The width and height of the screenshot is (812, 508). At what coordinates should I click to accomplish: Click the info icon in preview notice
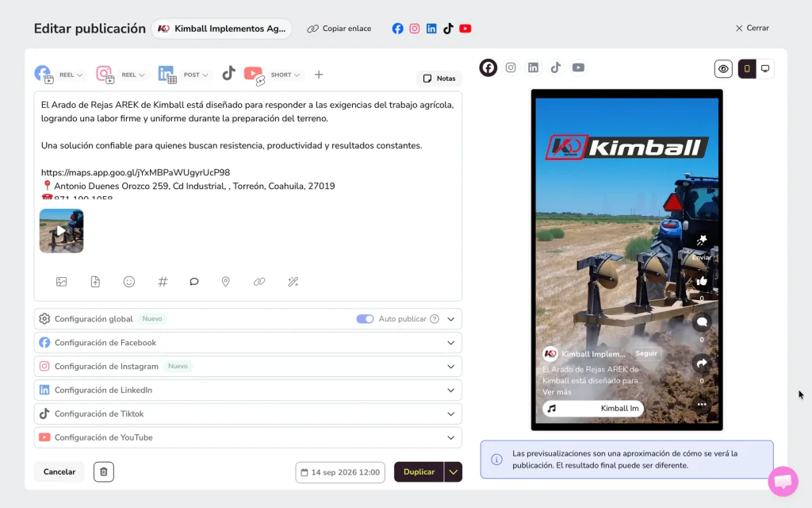point(496,460)
